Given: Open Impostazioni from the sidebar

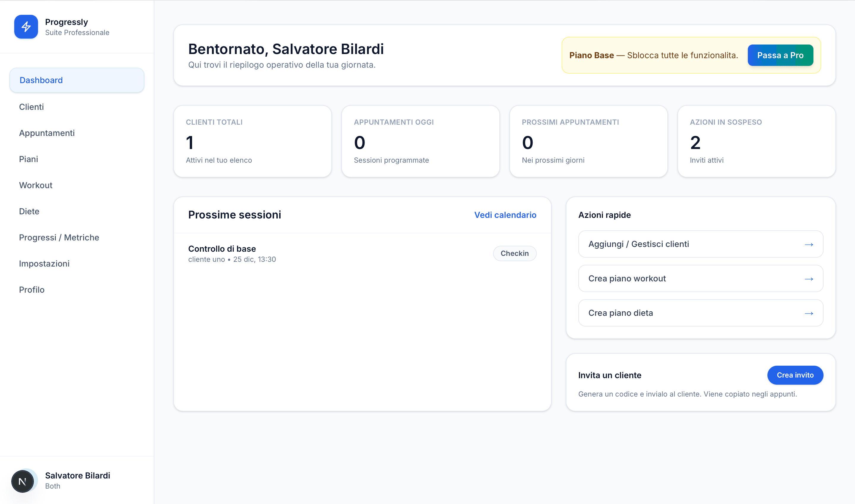Looking at the screenshot, I should [x=44, y=263].
